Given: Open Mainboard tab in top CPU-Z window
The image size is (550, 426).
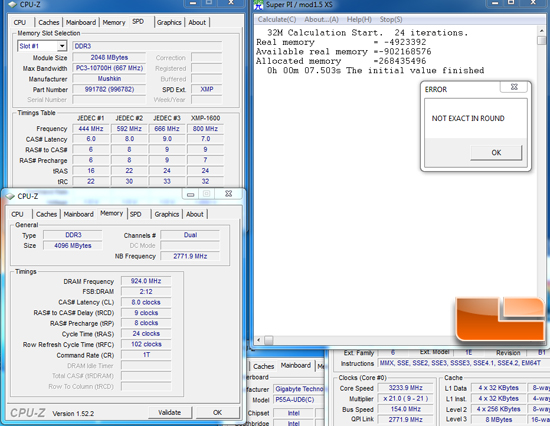Looking at the screenshot, I should pyautogui.click(x=81, y=22).
